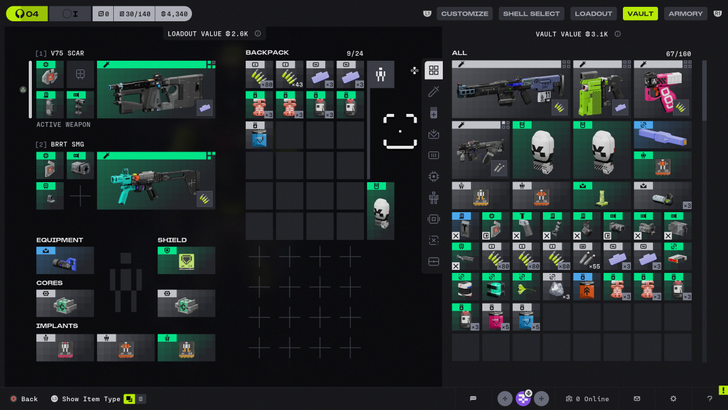728x410 pixels.
Task: Toggle Show Item Type on
Action: (129, 399)
